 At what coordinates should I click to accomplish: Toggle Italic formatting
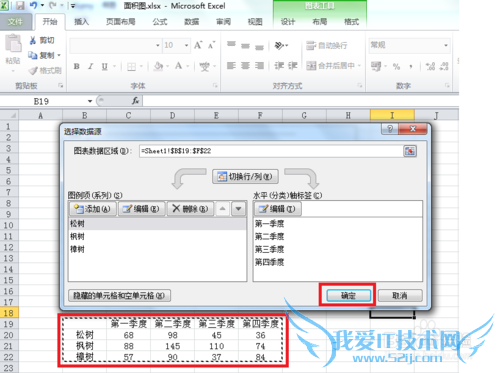point(90,66)
